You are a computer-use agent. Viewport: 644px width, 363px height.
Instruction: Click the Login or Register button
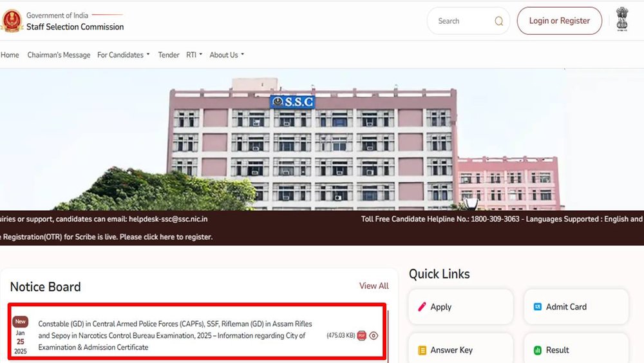(x=559, y=21)
